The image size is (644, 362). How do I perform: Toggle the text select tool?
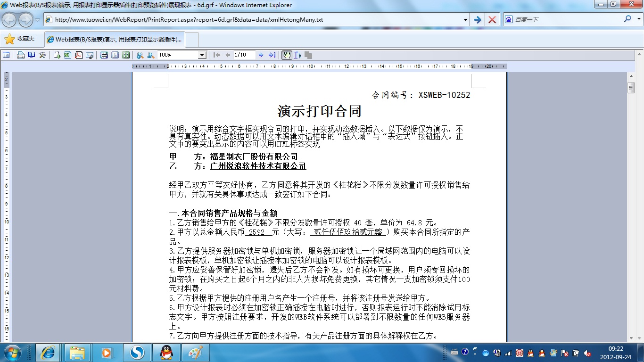[x=297, y=55]
